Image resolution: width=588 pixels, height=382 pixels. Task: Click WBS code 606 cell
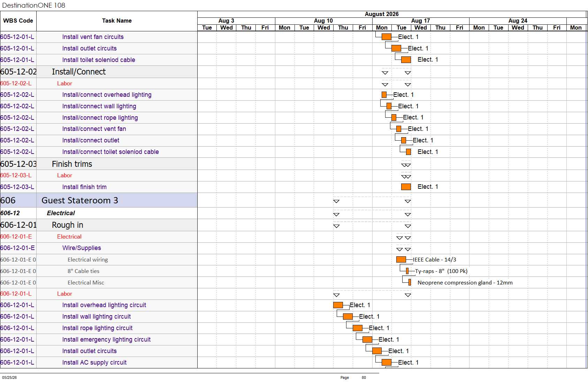click(x=18, y=201)
